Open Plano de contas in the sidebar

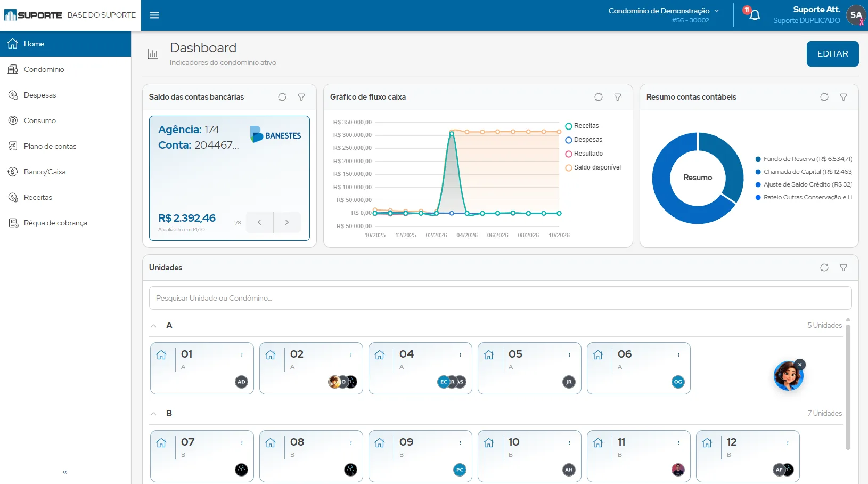65,146
